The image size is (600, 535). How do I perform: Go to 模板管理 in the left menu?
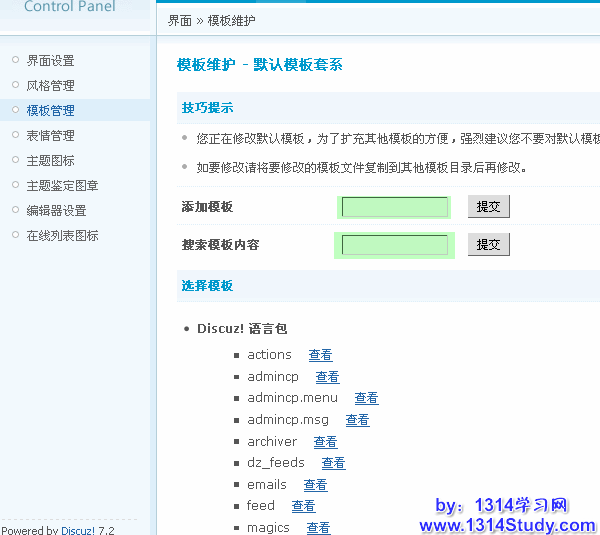click(50, 111)
